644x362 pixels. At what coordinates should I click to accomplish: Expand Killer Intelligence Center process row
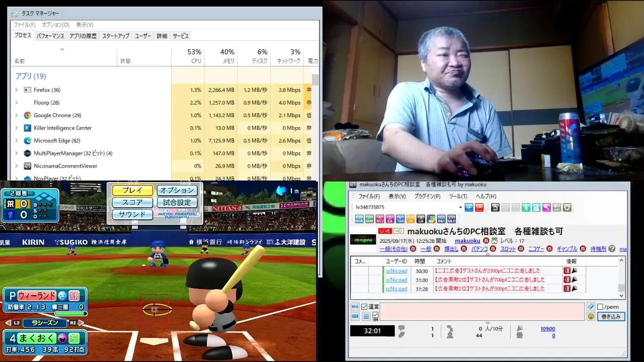(16, 128)
